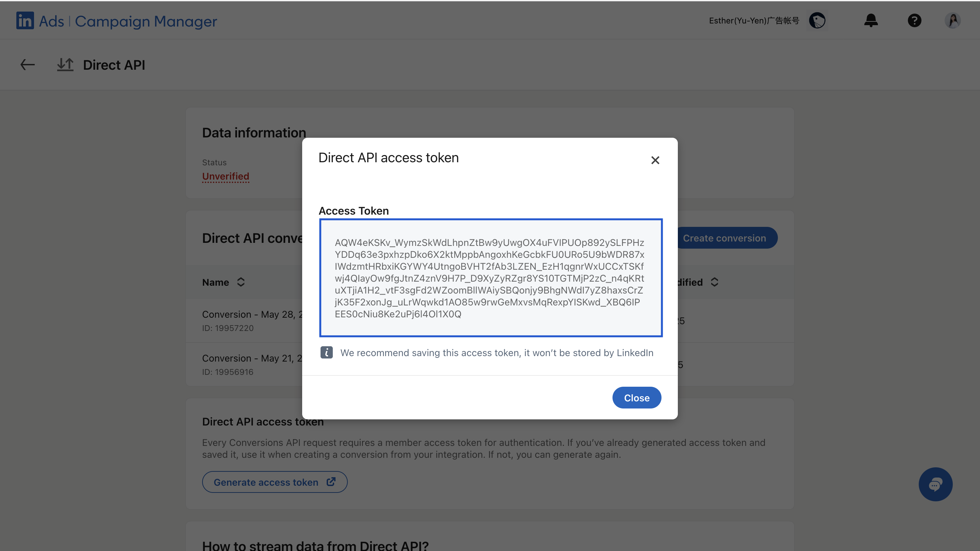Click the Access Token label
This screenshot has height=551, width=980.
354,211
